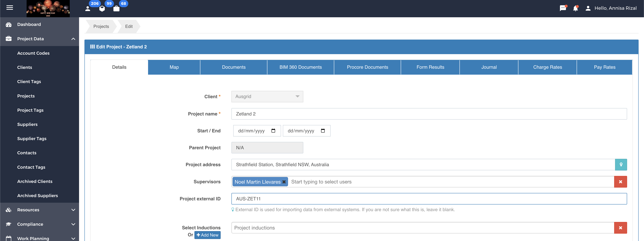Click the Project Data briefcase icon

[9, 38]
